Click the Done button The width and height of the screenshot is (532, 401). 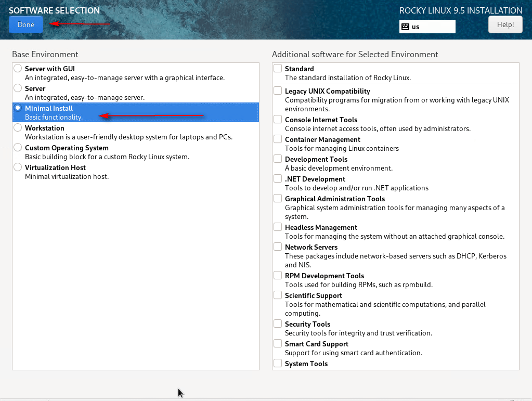25,24
